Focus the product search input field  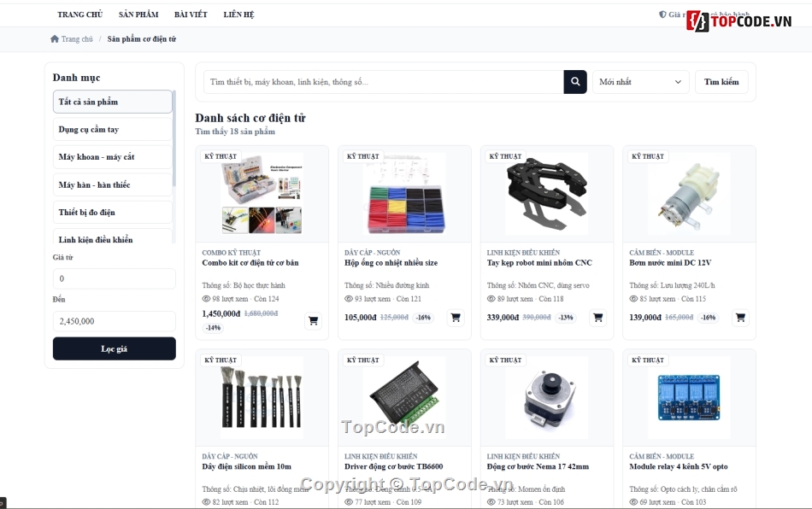pyautogui.click(x=383, y=82)
